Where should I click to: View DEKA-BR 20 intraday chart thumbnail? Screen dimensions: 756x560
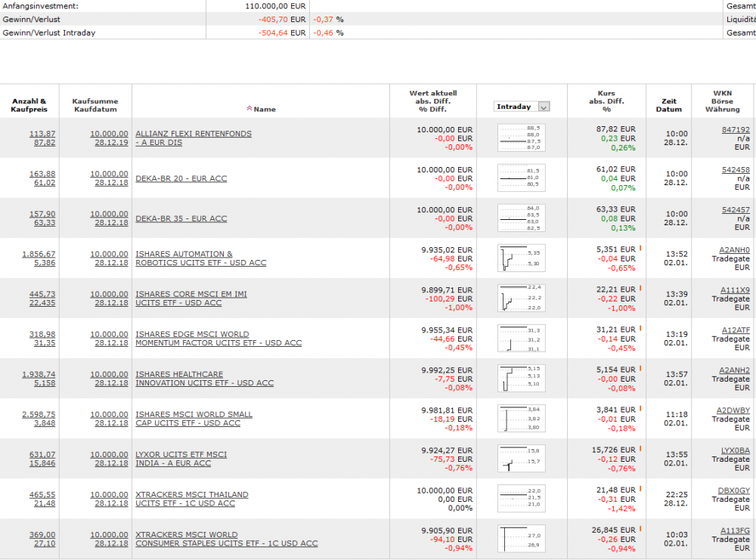click(521, 178)
